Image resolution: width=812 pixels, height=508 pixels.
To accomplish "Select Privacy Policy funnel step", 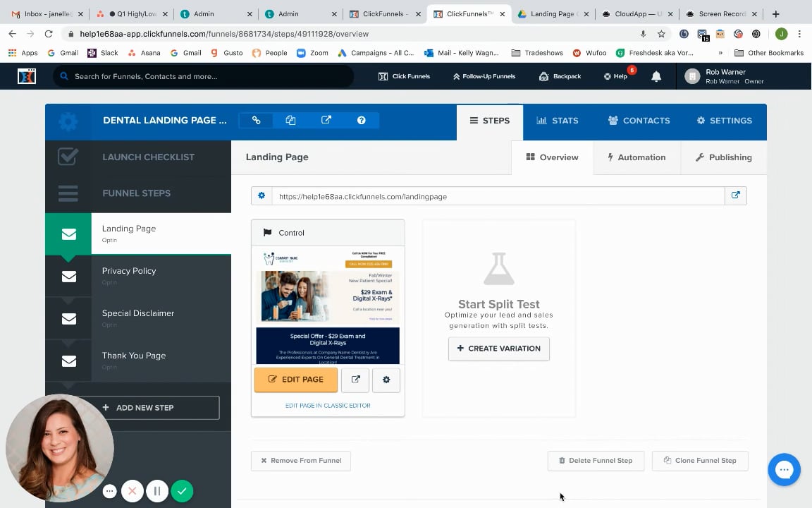I will coord(138,277).
